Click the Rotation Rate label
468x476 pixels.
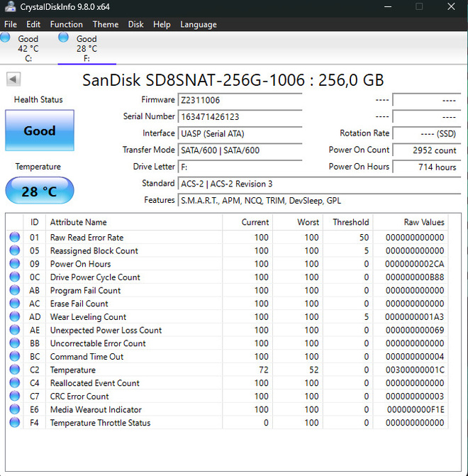pos(364,133)
